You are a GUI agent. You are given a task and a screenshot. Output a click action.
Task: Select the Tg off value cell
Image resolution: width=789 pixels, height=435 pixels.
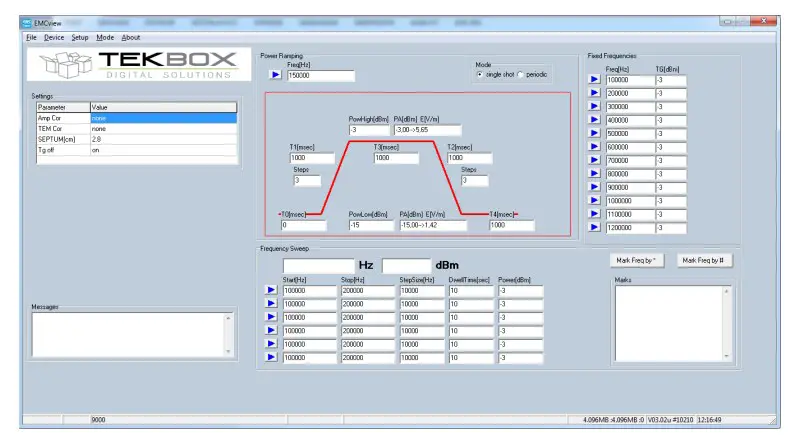164,150
